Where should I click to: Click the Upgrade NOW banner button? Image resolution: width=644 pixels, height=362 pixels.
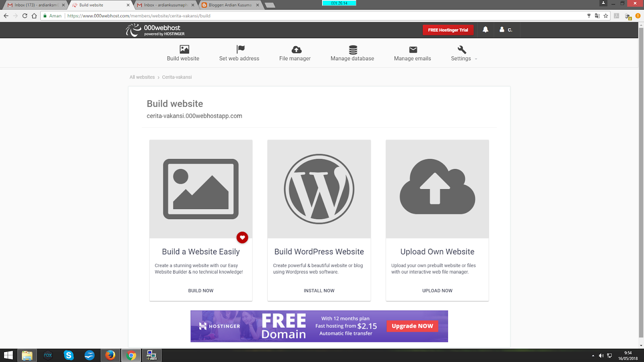(413, 326)
